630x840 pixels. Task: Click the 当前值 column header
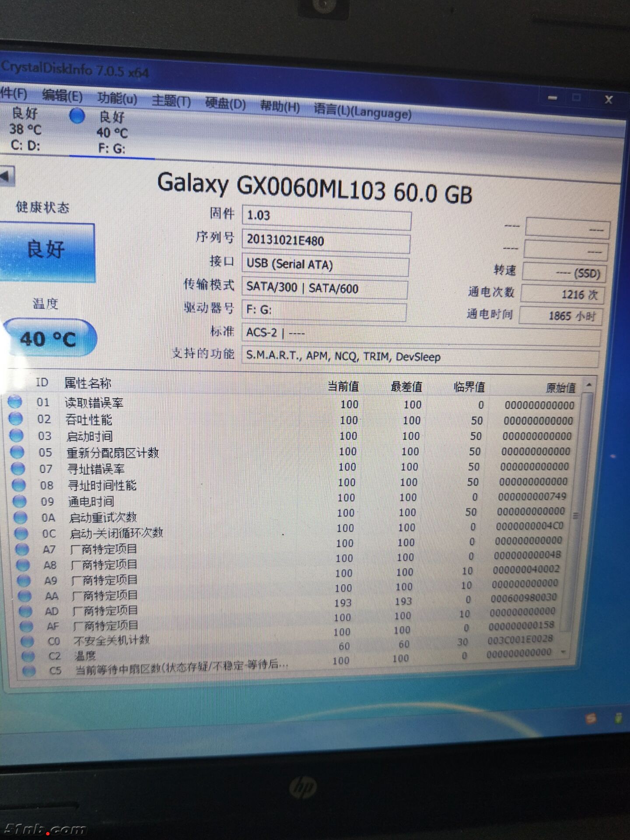[x=343, y=386]
